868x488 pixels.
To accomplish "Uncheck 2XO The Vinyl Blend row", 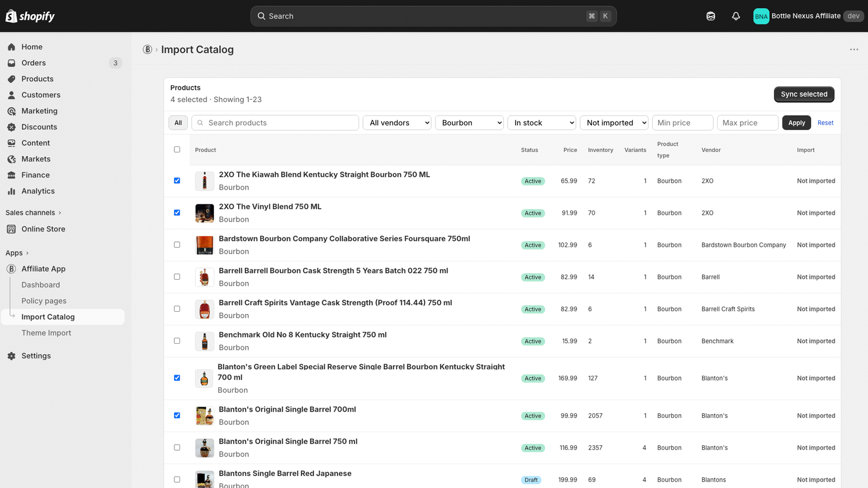I will tap(177, 213).
